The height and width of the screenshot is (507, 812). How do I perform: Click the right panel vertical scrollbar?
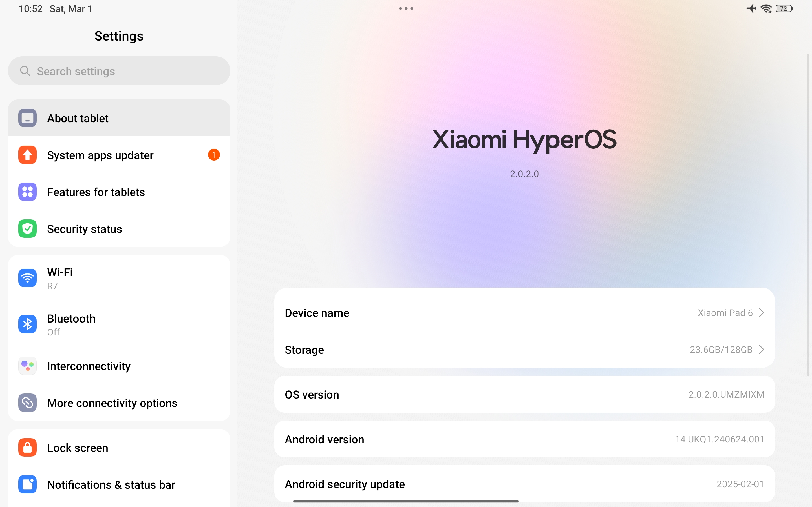click(x=808, y=215)
